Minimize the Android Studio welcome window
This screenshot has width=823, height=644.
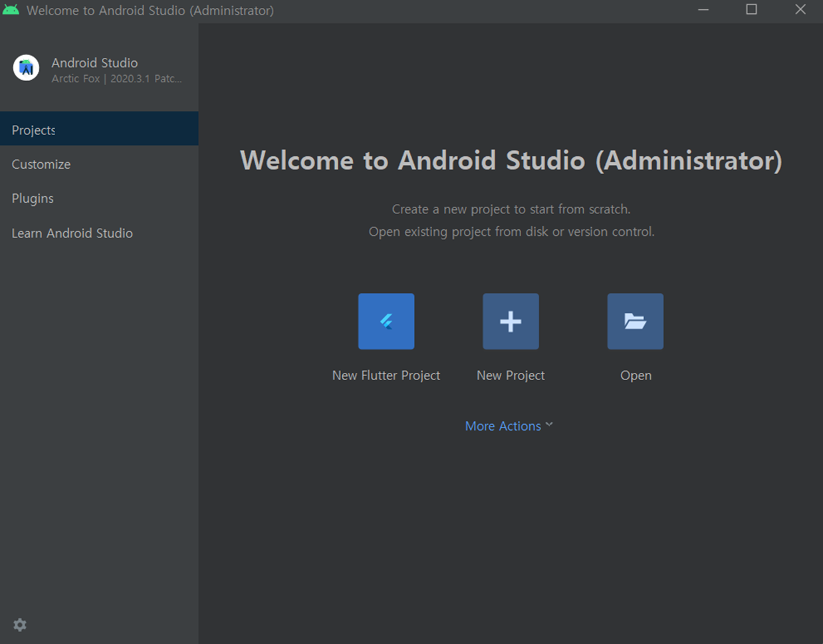(x=703, y=10)
